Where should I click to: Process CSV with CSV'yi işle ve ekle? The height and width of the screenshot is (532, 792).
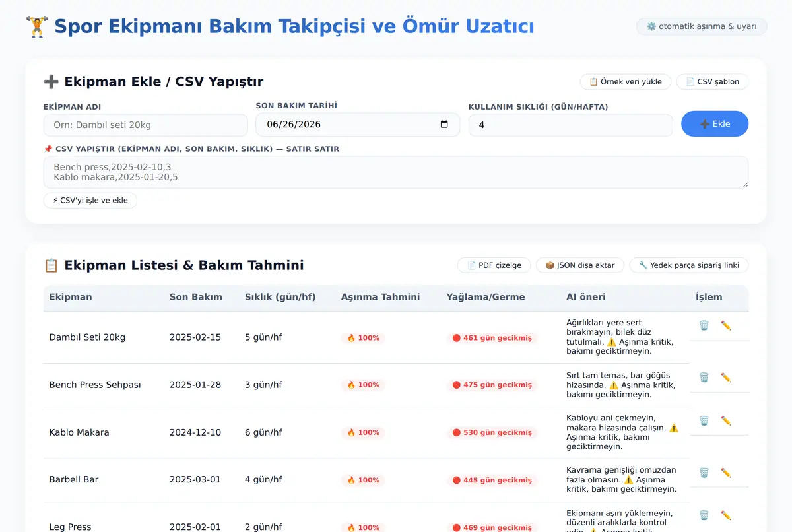click(90, 201)
